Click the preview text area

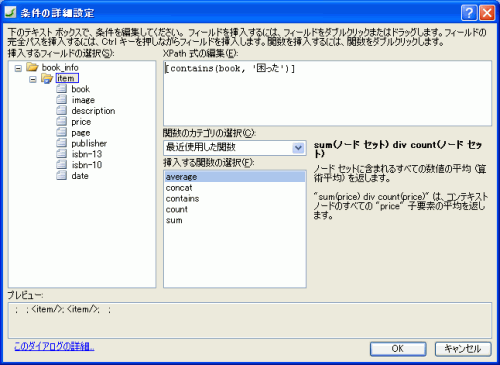pyautogui.click(x=250, y=320)
